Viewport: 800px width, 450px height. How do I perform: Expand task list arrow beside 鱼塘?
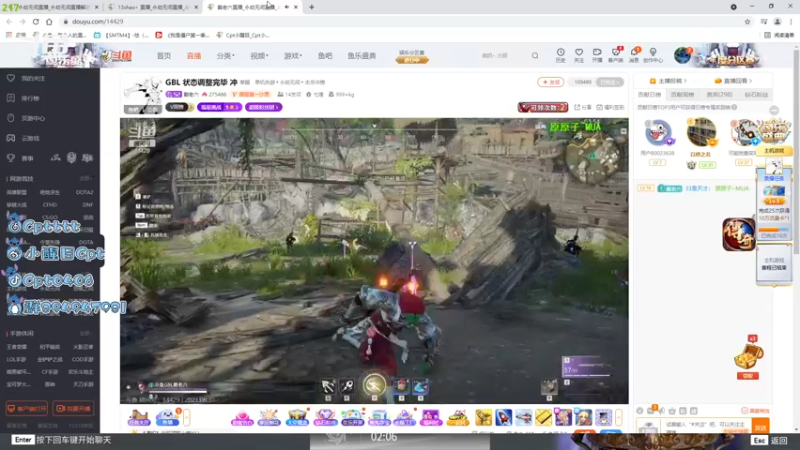187,417
